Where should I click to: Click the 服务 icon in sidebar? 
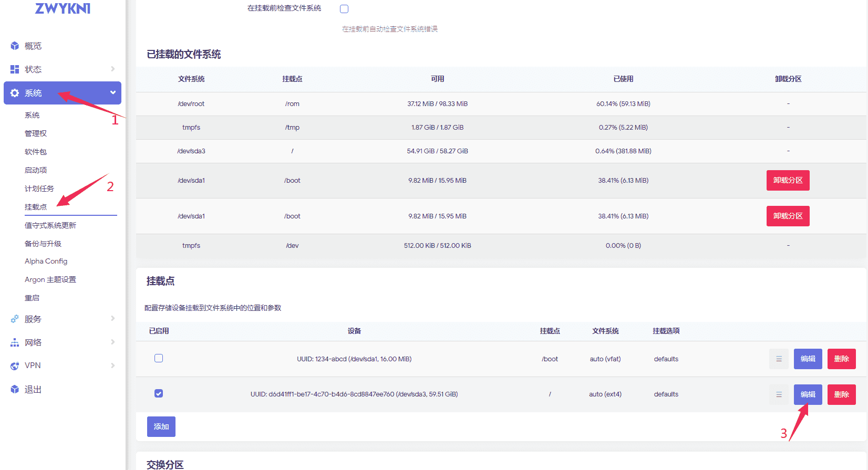coord(15,319)
